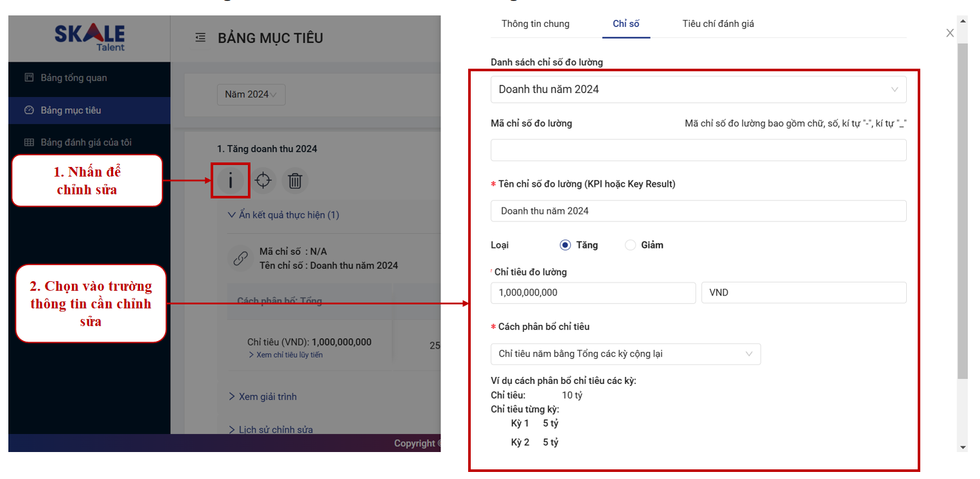Click the crosshair target icon
Viewport: 980px width, 479px height.
pyautogui.click(x=263, y=181)
